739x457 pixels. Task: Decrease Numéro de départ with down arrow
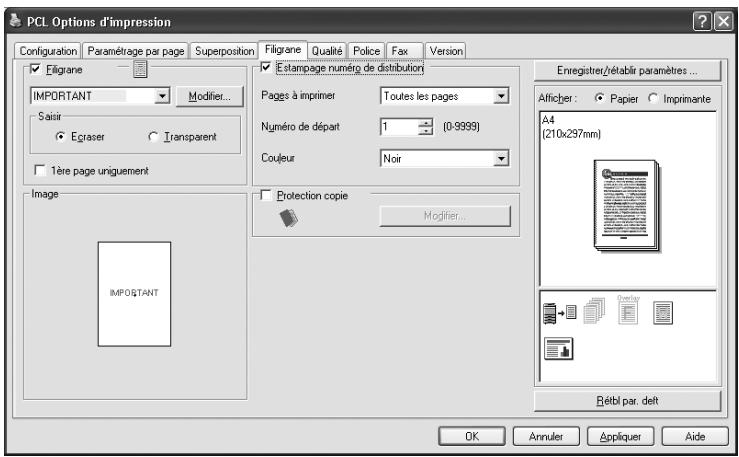pos(425,131)
